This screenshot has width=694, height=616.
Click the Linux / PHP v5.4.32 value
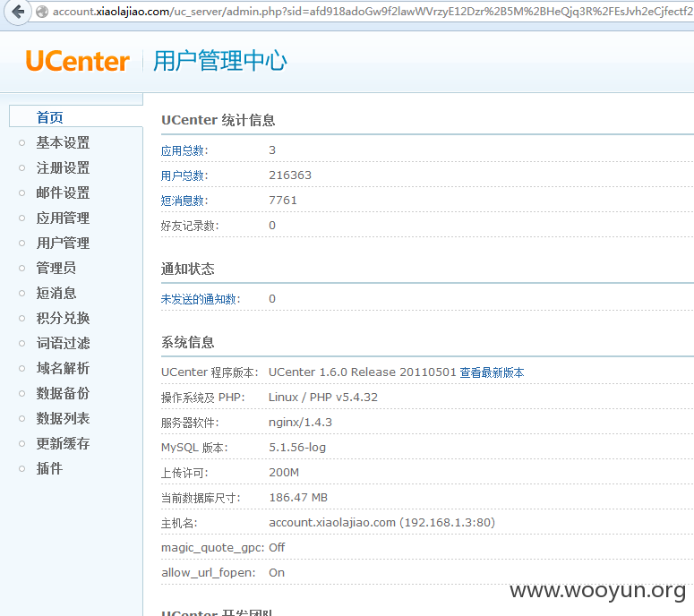(x=323, y=398)
